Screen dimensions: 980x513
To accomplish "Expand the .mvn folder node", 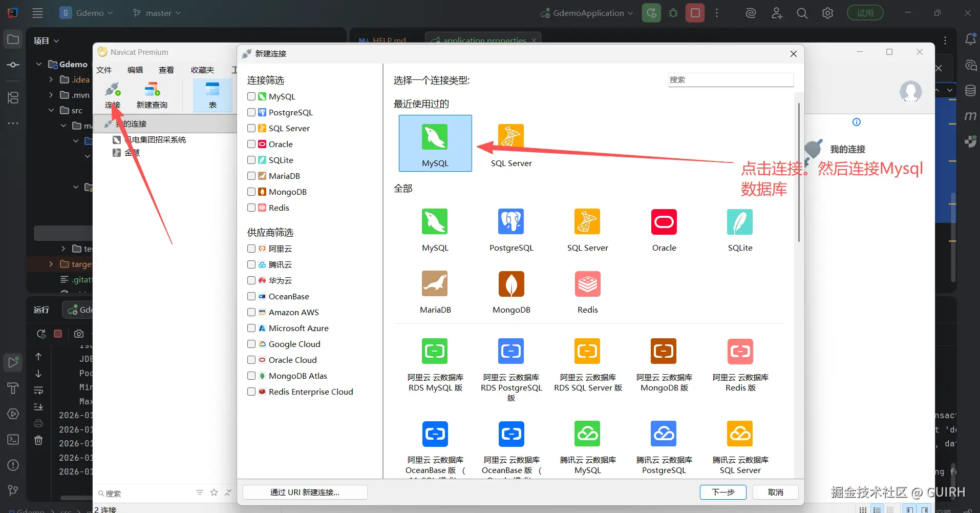I will click(51, 95).
